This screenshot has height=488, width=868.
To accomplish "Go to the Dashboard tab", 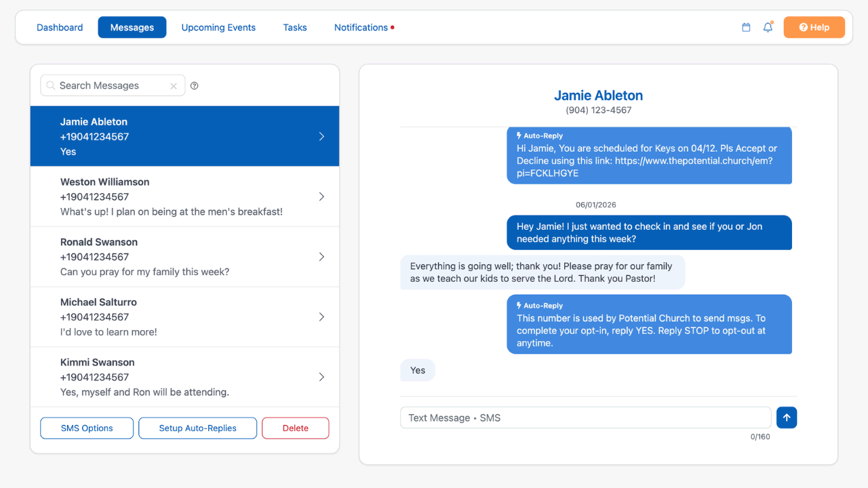I will coord(60,28).
